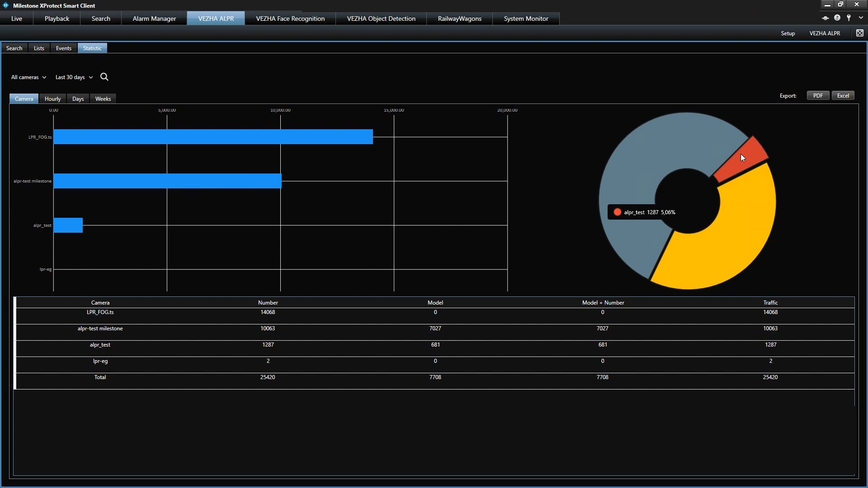Click the Camera column header

point(100,303)
